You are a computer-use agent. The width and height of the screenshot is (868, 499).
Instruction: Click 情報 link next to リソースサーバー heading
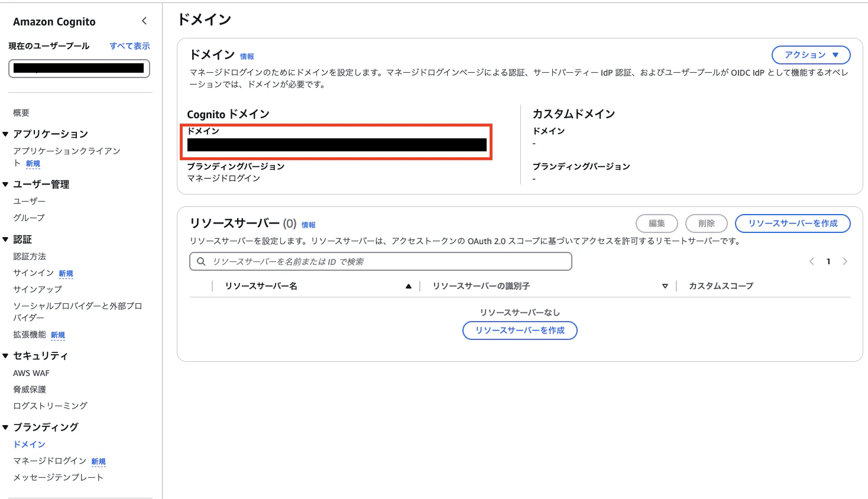coord(309,225)
